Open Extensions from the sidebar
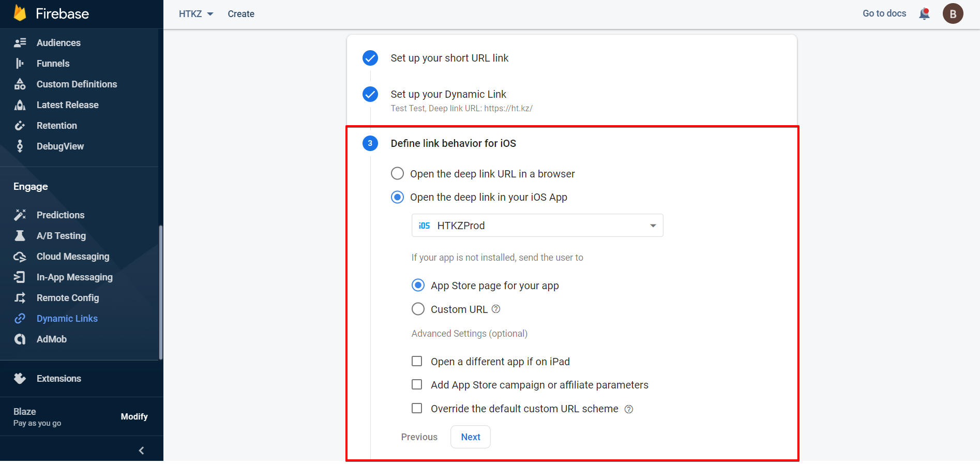This screenshot has height=464, width=980. point(58,379)
